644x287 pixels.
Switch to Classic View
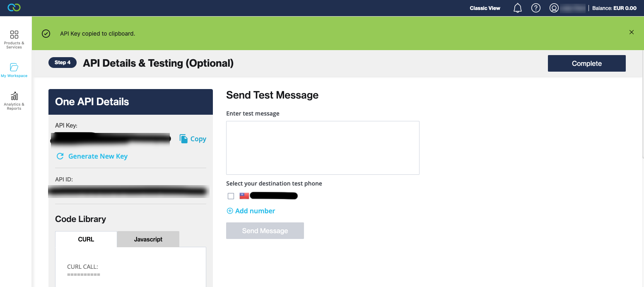coord(485,8)
